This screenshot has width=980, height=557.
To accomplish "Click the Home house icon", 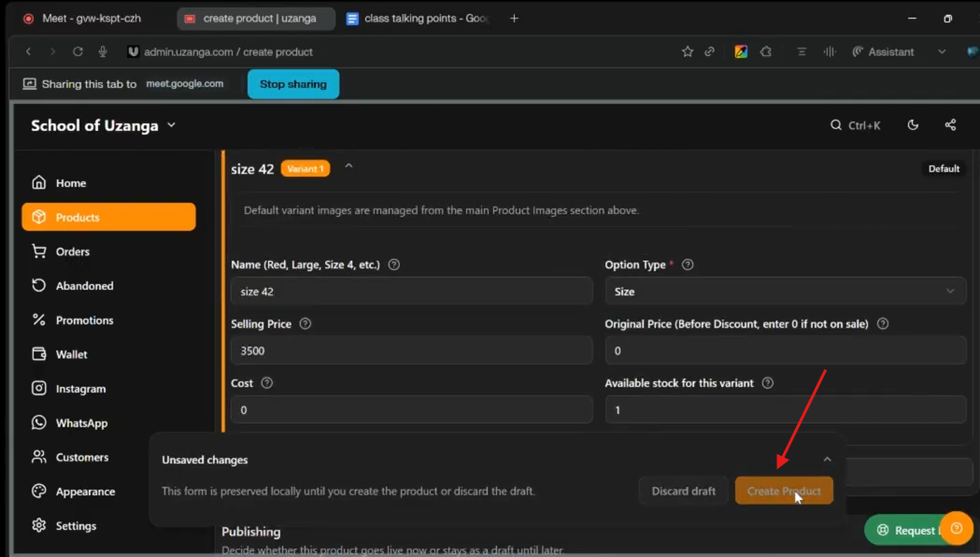I will pyautogui.click(x=38, y=182).
